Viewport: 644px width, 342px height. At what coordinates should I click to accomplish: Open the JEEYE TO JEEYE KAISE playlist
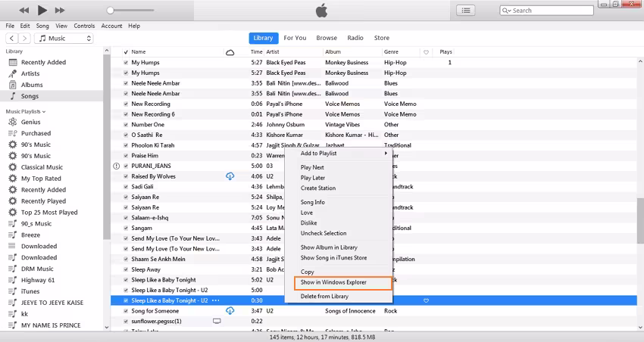[x=52, y=303]
